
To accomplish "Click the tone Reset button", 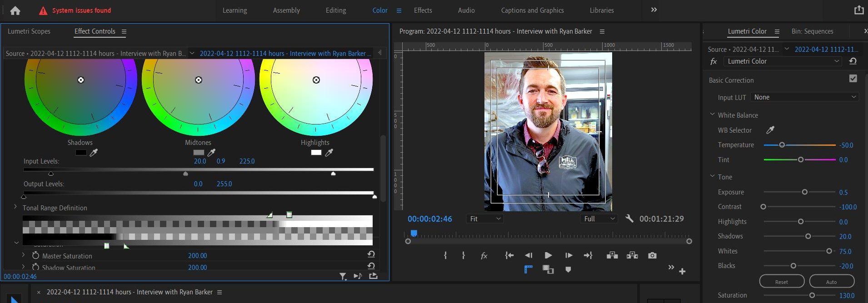I will 782,282.
